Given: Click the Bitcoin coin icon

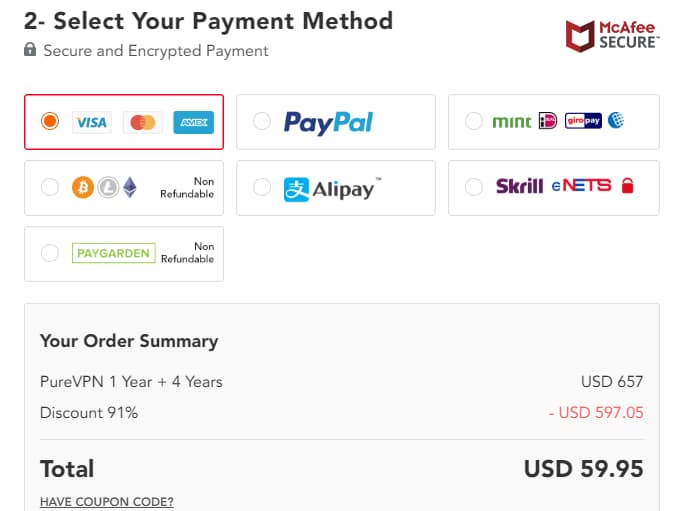Looking at the screenshot, I should pos(83,187).
